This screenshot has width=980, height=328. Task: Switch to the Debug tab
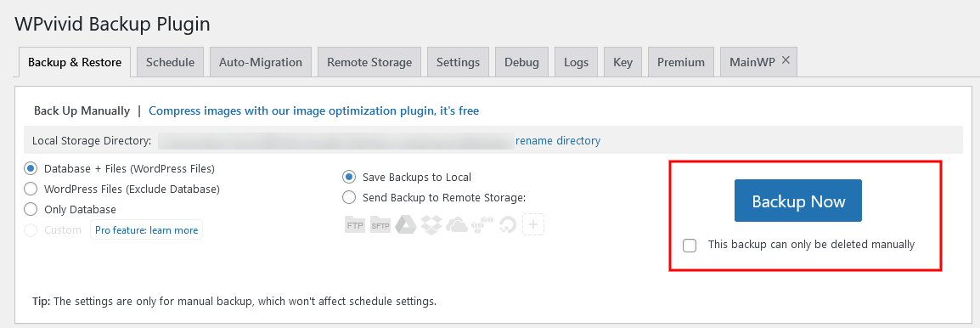522,62
